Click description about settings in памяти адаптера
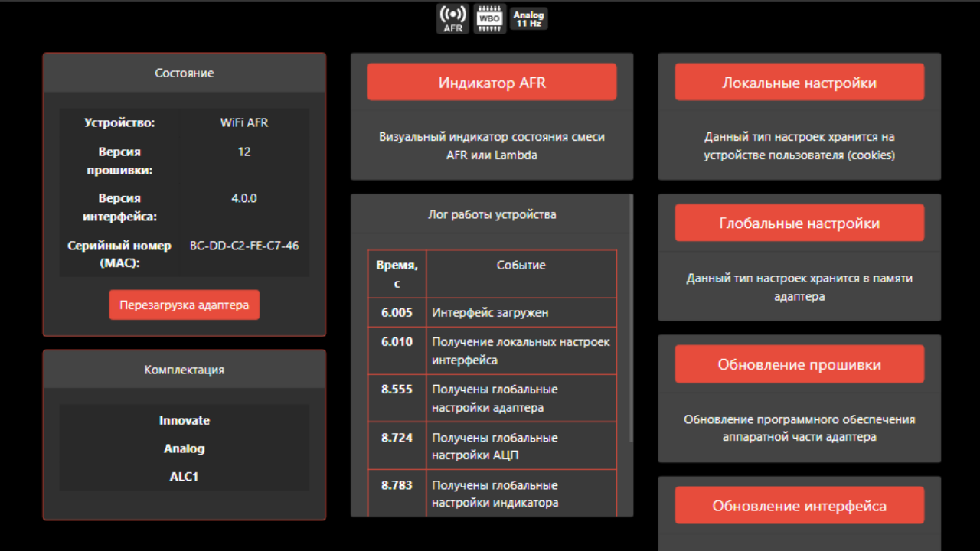The image size is (980, 551). (799, 287)
